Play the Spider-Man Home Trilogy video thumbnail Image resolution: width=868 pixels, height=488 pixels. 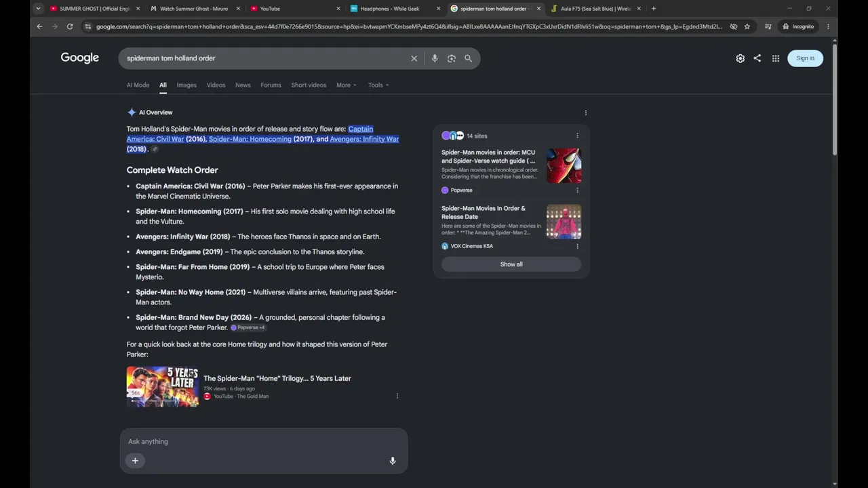(x=163, y=386)
